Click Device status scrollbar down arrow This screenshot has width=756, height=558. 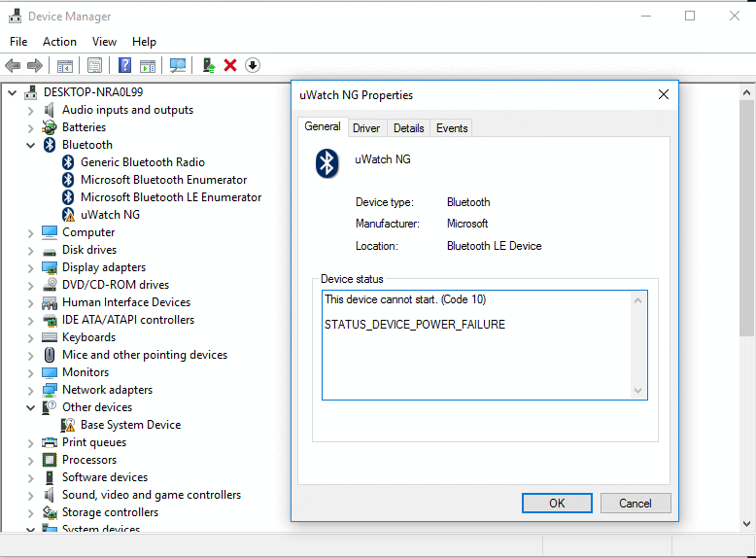[637, 390]
